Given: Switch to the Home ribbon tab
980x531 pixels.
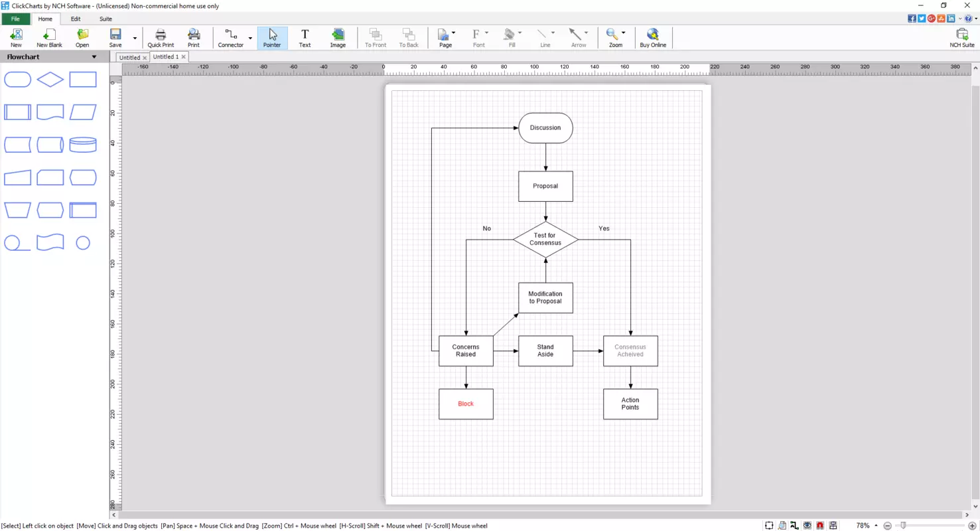Looking at the screenshot, I should [x=45, y=19].
